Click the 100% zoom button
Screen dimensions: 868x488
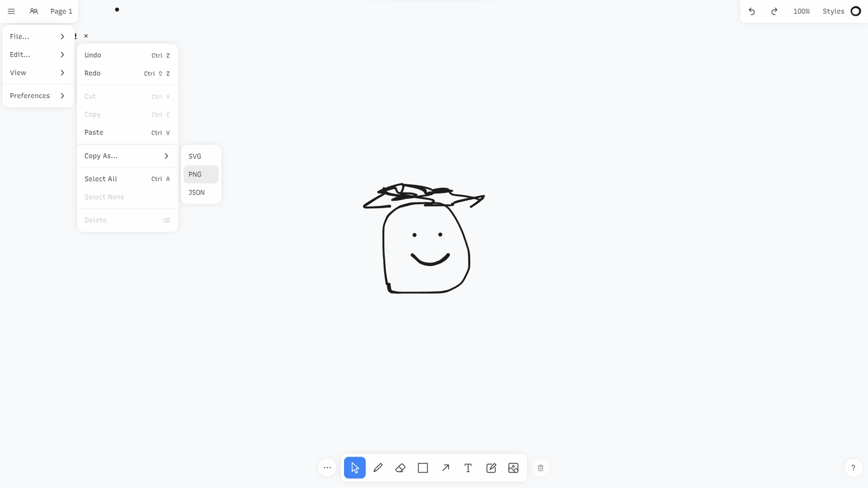801,11
